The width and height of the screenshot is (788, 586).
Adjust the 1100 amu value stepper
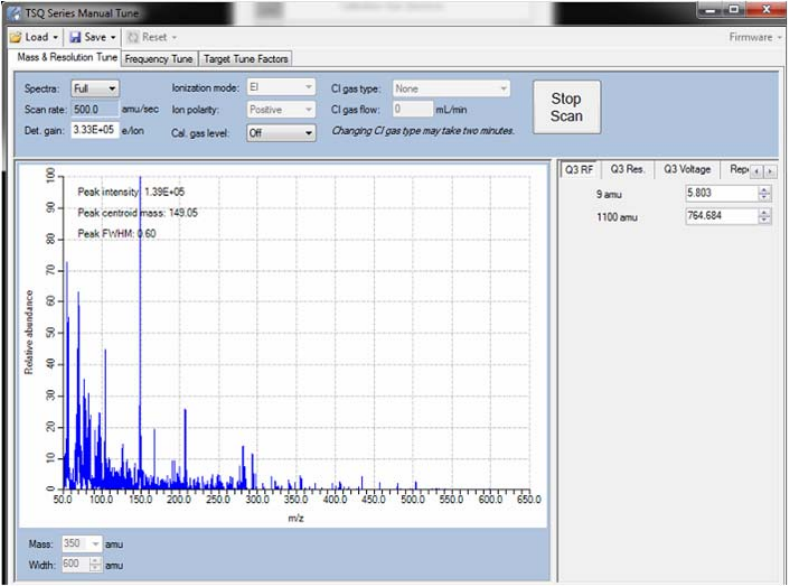tap(765, 216)
